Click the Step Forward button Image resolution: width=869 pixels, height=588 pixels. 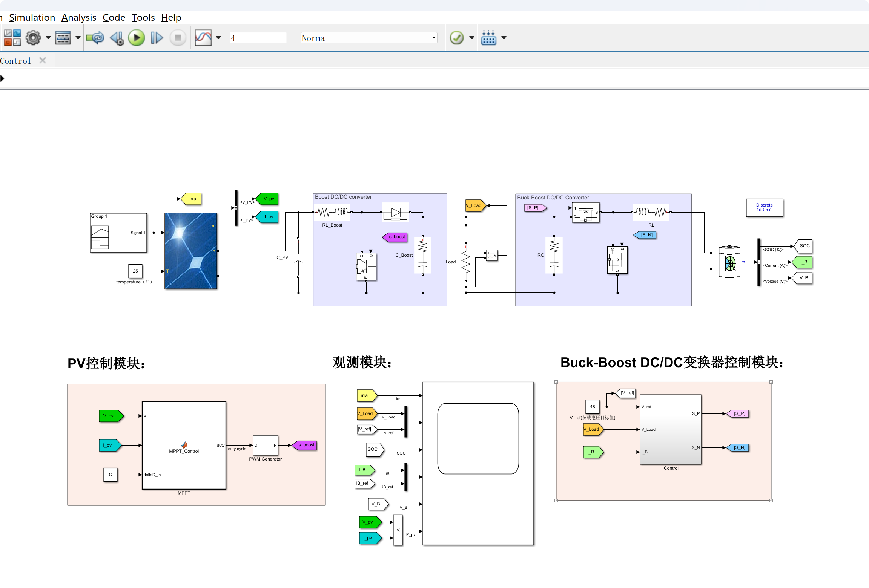pos(157,38)
